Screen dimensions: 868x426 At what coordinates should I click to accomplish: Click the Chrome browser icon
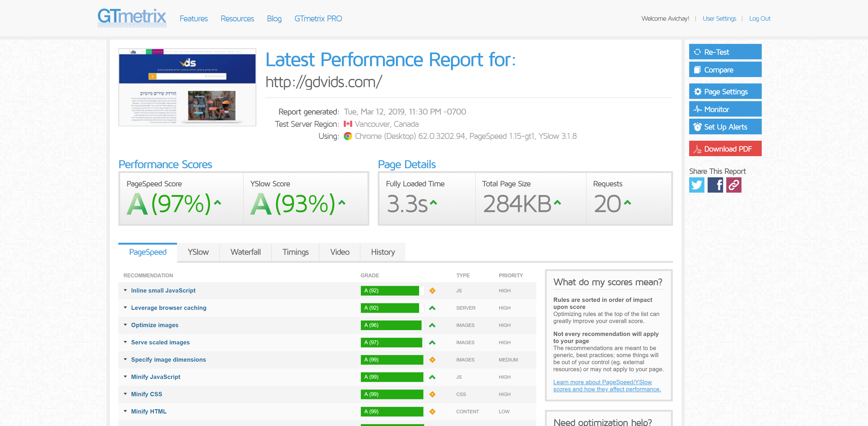348,136
